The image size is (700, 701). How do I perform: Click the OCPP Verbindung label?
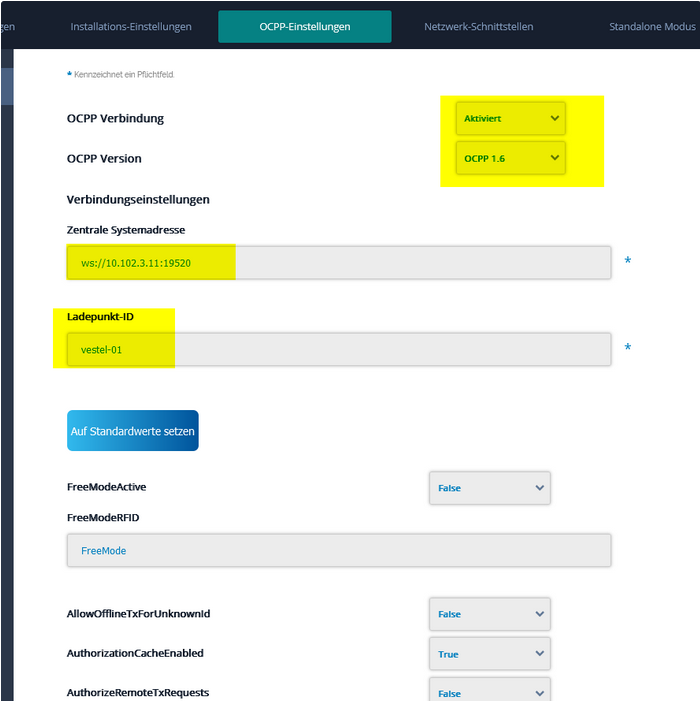(x=115, y=118)
